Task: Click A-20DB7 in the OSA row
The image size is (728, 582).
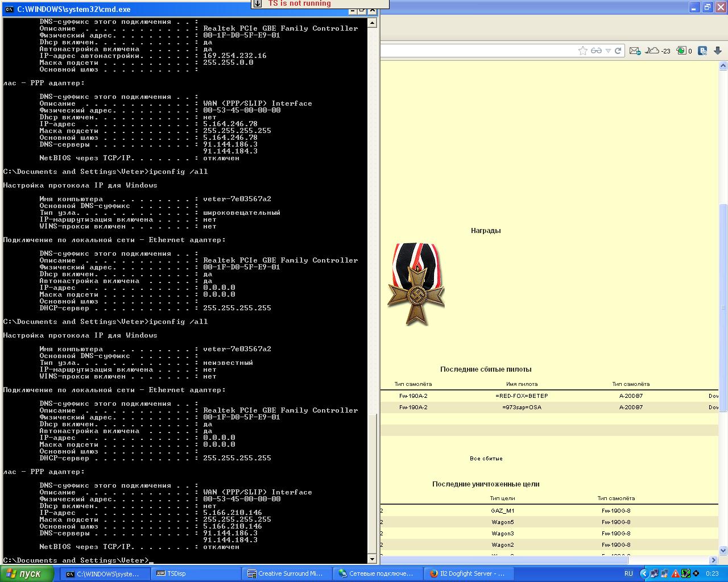Action: pos(631,407)
